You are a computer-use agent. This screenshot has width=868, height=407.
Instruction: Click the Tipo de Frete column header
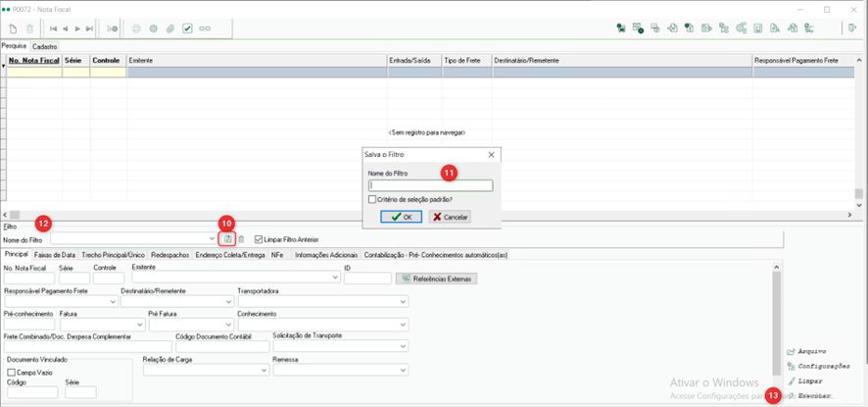click(467, 59)
